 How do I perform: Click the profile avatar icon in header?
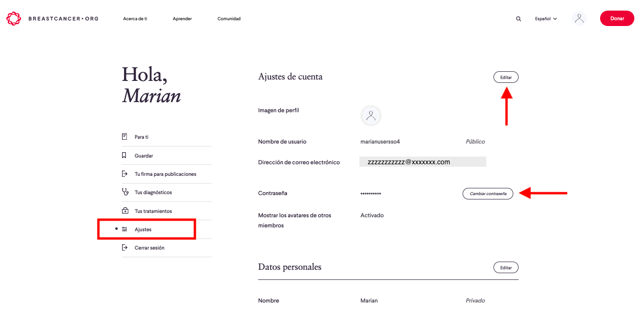click(579, 18)
